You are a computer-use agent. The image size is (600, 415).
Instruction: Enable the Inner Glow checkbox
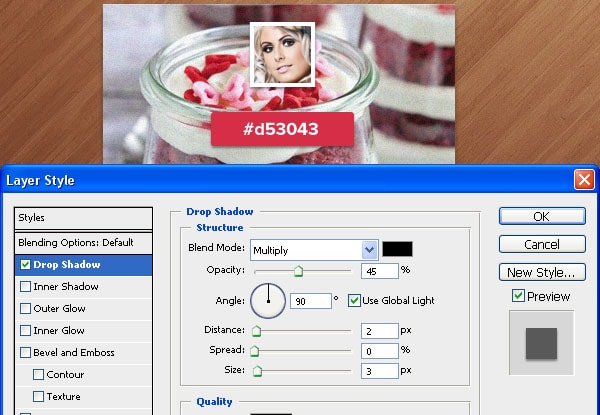[25, 330]
